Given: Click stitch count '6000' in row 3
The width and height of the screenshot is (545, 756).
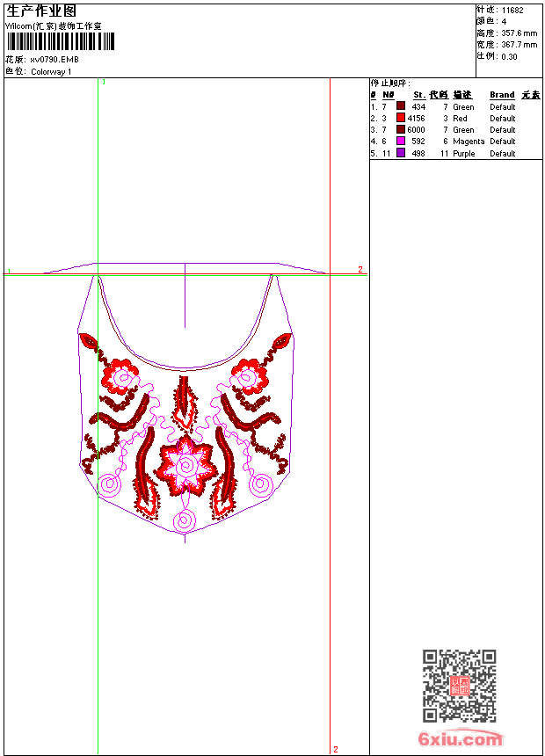Looking at the screenshot, I should click(417, 130).
